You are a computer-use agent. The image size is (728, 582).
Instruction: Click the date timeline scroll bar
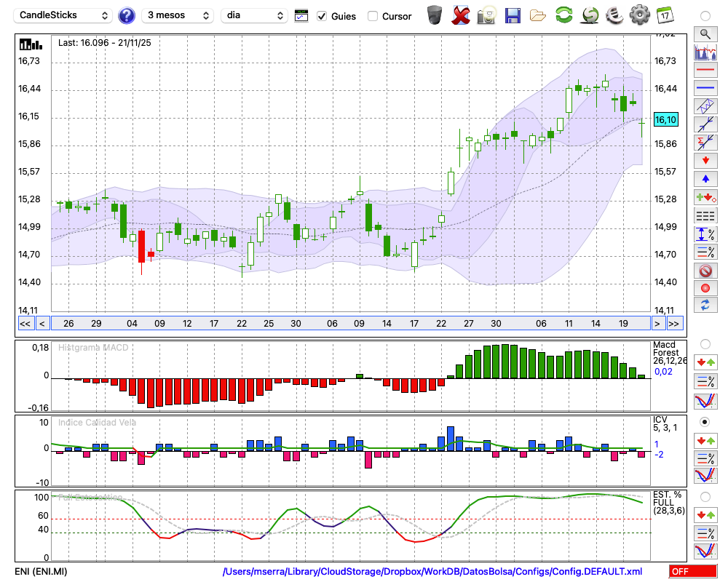click(x=349, y=324)
